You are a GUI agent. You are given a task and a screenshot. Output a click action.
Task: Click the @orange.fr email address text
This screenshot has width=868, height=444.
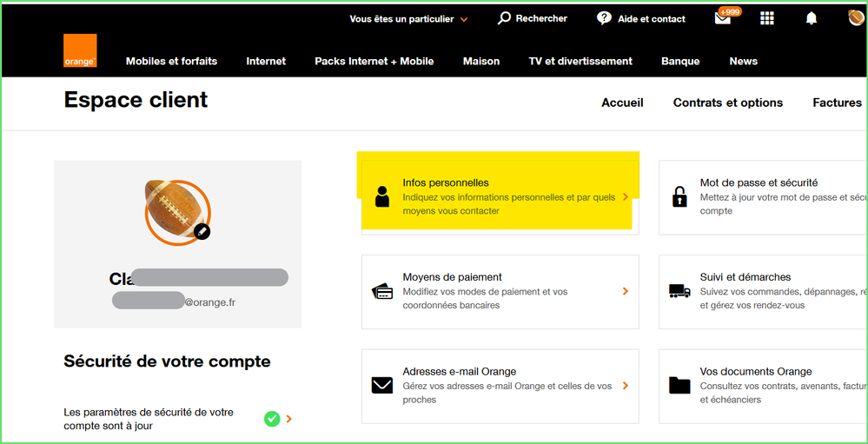(210, 303)
